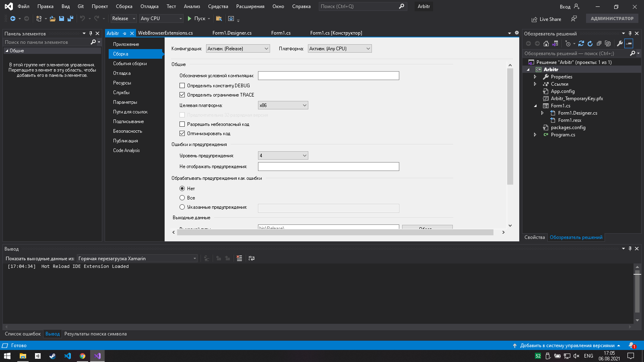
Task: Collapse all items in Solution Explorer
Action: coord(599,43)
